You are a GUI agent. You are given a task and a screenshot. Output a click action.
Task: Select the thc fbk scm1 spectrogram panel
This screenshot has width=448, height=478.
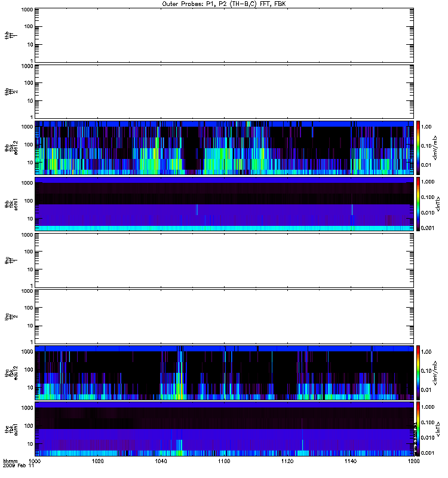[225, 429]
